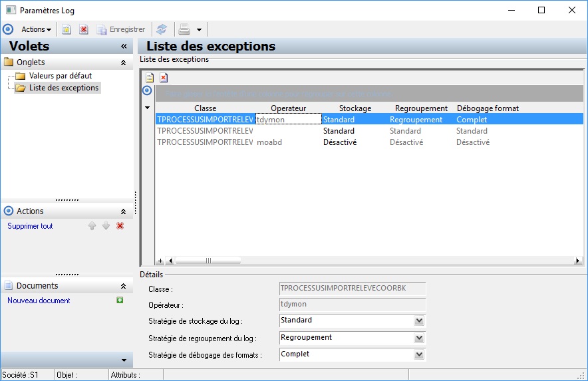Open the printer dropdown arrow
This screenshot has height=381, width=588.
[x=199, y=30]
